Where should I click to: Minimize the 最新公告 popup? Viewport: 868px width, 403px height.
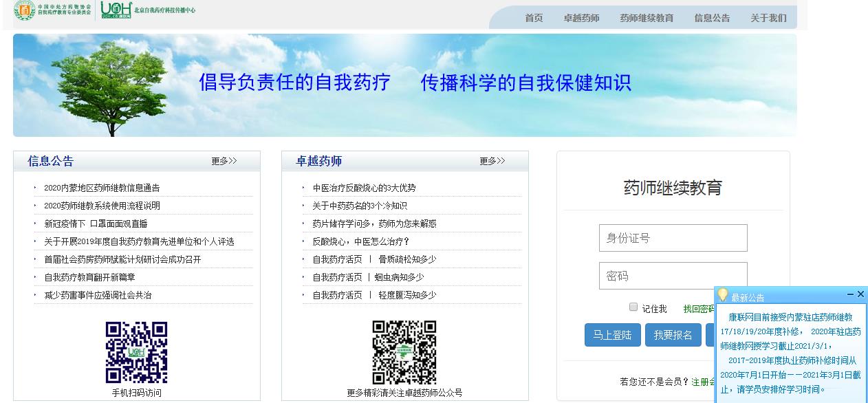(x=851, y=294)
